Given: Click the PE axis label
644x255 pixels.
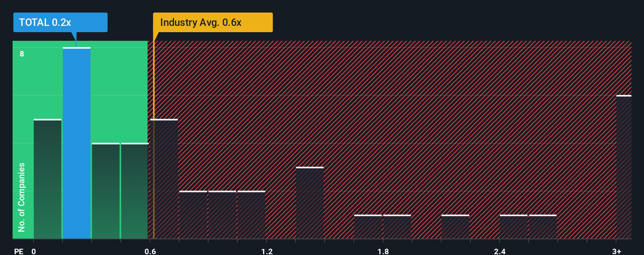Looking at the screenshot, I should [19, 251].
